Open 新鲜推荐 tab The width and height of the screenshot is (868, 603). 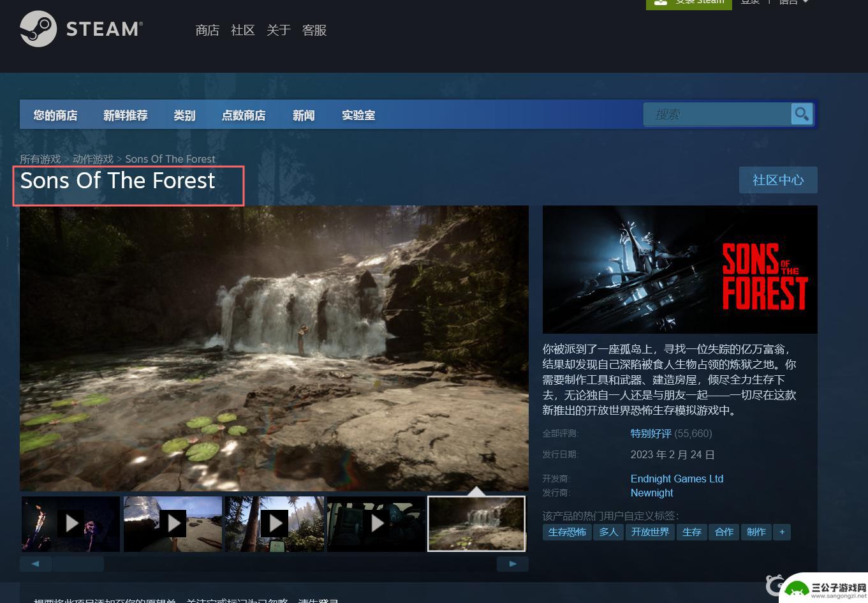[126, 115]
